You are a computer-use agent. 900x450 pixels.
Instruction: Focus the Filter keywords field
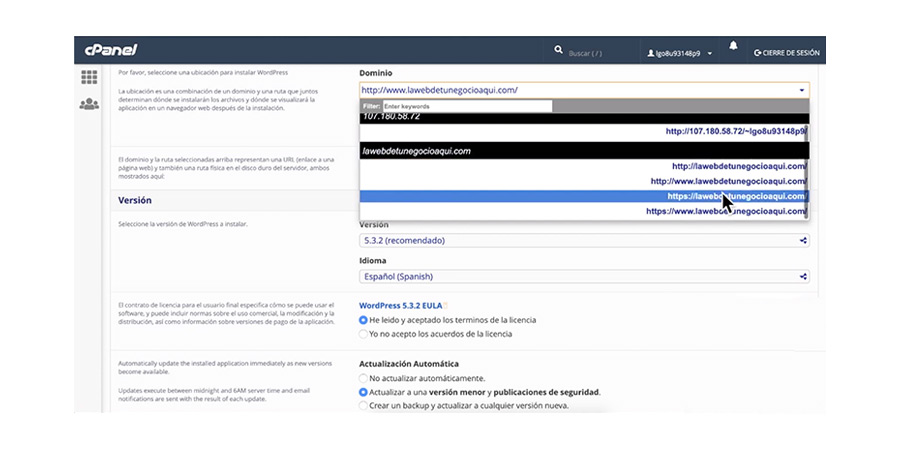pos(467,106)
